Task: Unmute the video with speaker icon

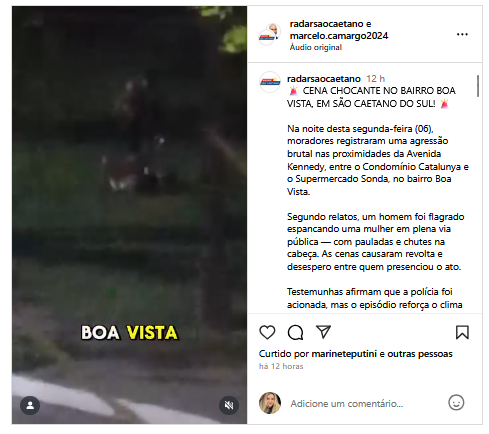Action: pos(229,405)
